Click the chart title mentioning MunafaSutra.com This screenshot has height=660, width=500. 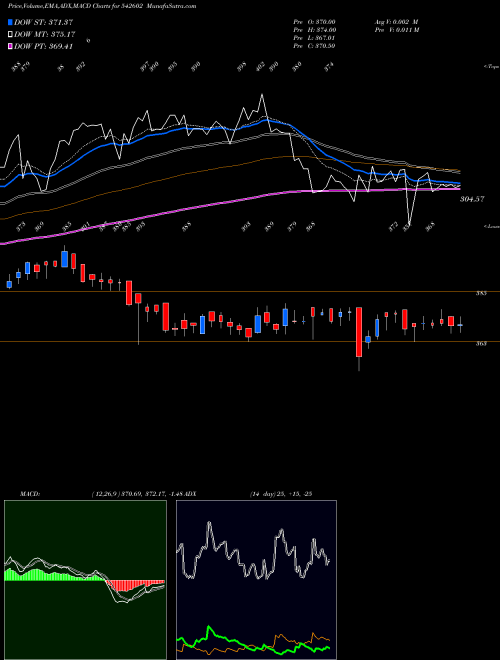tap(102, 6)
